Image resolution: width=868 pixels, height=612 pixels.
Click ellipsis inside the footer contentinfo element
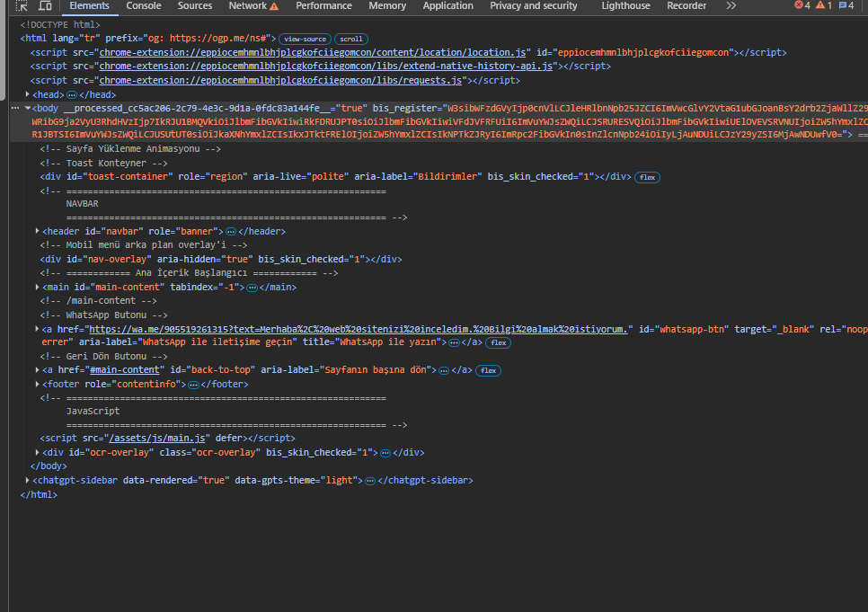193,385
